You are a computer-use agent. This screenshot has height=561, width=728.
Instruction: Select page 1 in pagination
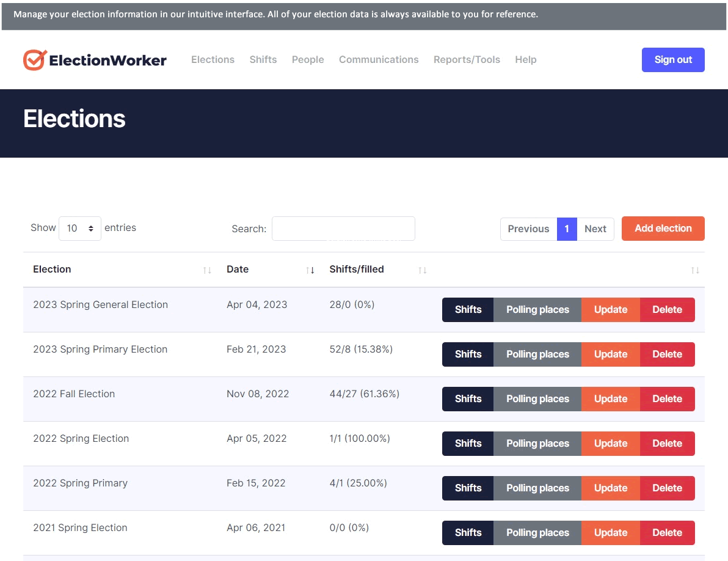[x=567, y=229]
